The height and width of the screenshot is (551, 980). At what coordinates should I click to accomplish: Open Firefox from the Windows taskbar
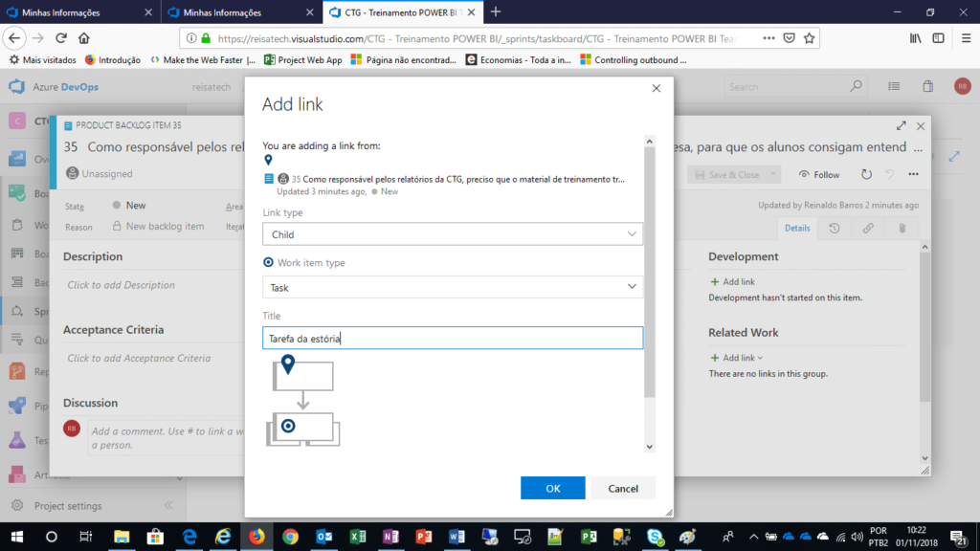pos(256,537)
